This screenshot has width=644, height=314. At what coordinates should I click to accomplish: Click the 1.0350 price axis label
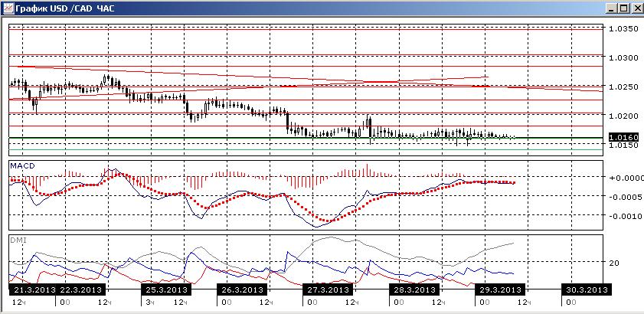623,29
